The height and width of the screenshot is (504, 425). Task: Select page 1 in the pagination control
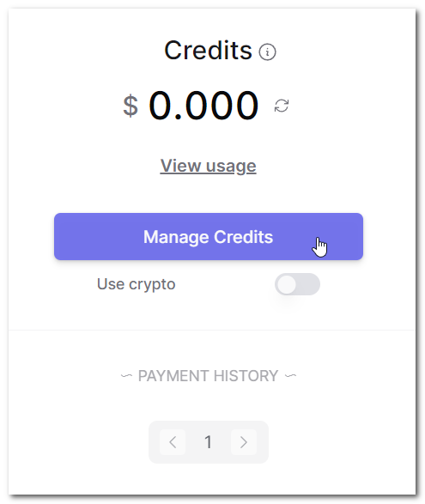coord(209,442)
